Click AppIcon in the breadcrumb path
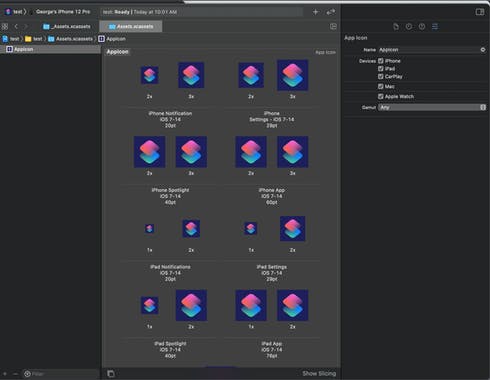The height and width of the screenshot is (380, 490). 112,39
